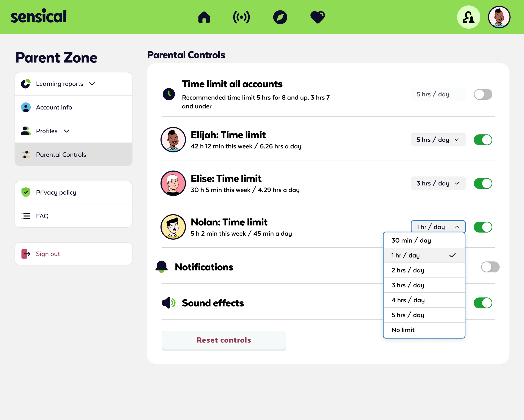Screen dimensions: 524x420
Task: Open Elise's time limit dropdown
Action: (438, 183)
